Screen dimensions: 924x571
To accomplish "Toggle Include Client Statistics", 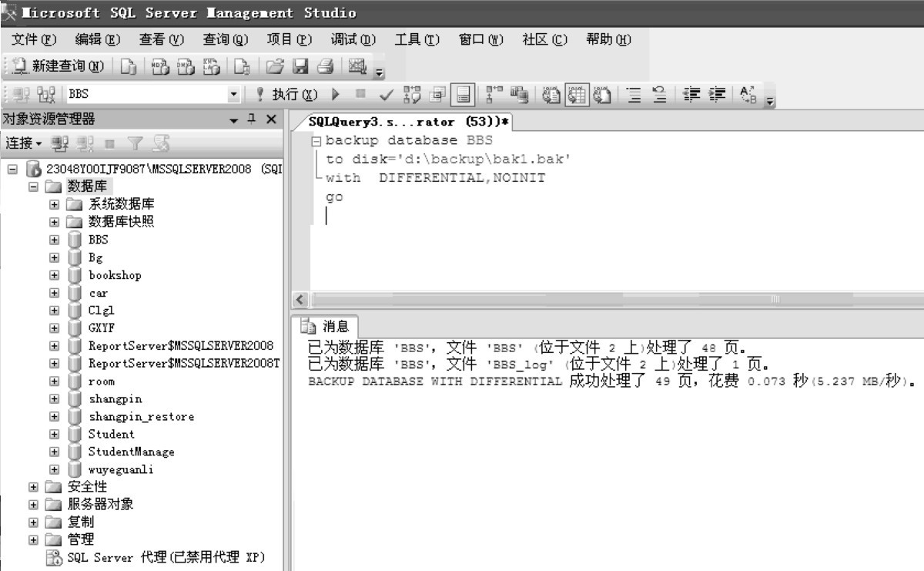I will 520,95.
